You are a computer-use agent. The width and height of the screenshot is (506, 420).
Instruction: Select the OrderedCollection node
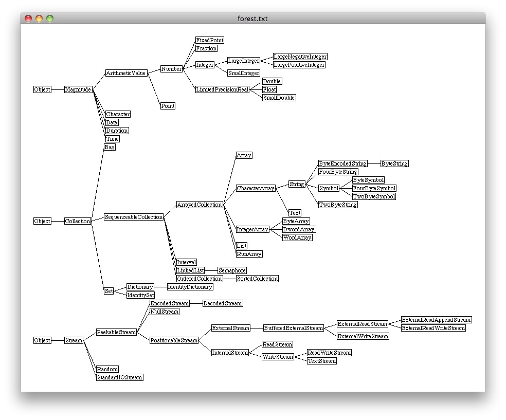200,279
